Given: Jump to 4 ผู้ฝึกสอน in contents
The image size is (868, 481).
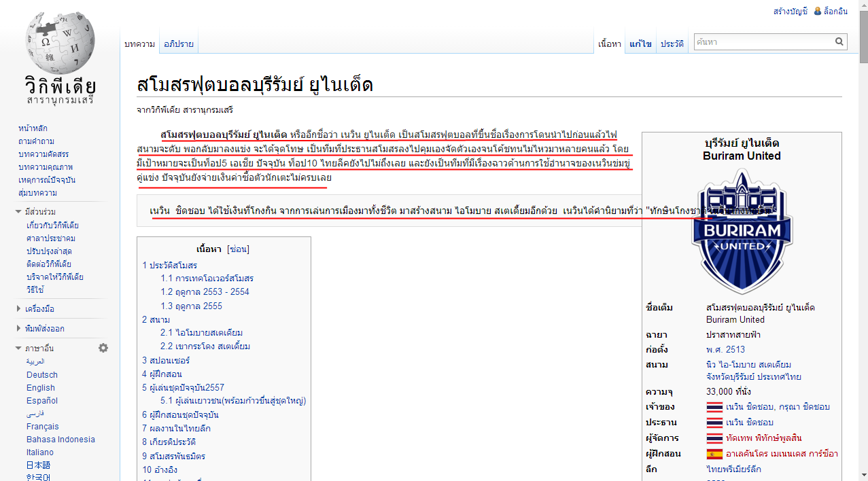Looking at the screenshot, I should [x=162, y=374].
